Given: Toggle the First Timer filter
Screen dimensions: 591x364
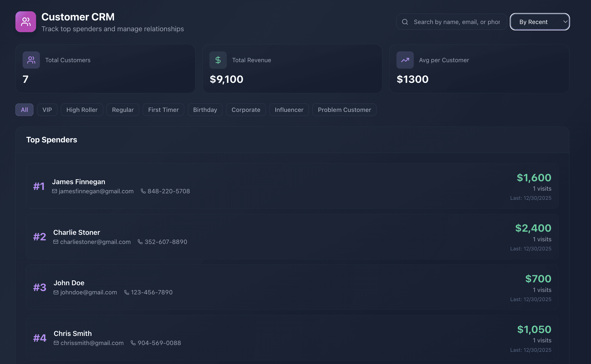Looking at the screenshot, I should (163, 110).
